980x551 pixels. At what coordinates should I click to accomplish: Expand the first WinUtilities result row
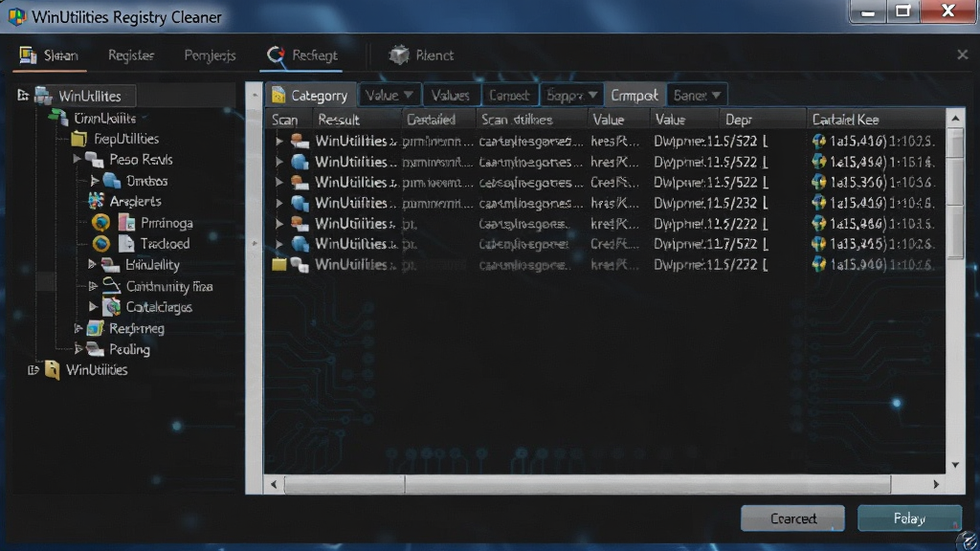(x=279, y=142)
